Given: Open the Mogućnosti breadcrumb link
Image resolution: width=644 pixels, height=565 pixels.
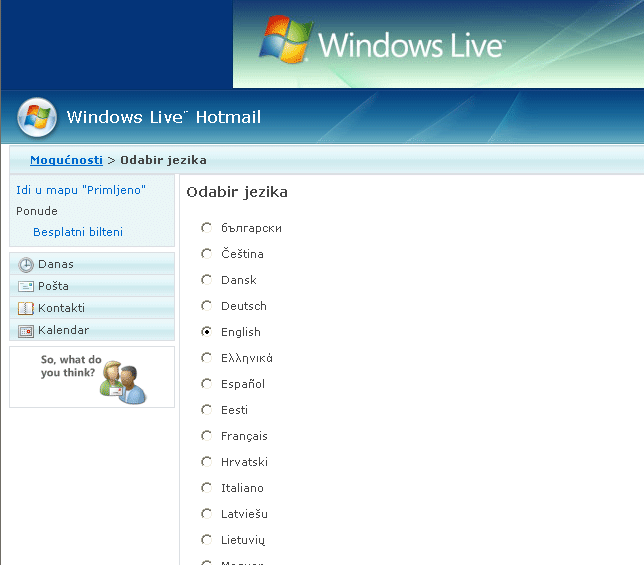Looking at the screenshot, I should coord(67,160).
